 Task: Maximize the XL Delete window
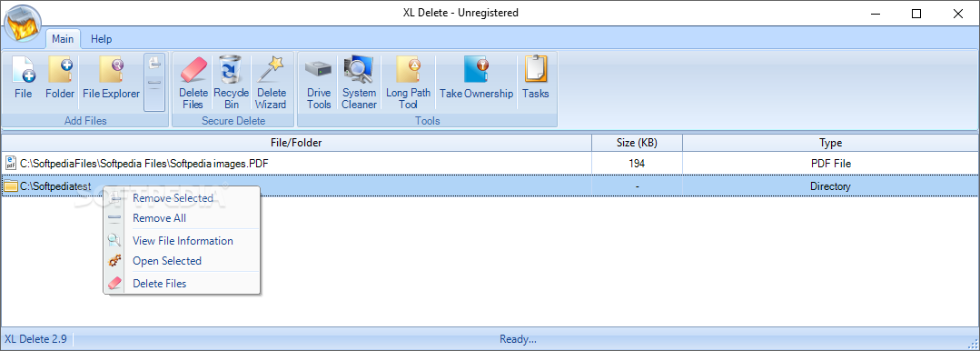916,14
